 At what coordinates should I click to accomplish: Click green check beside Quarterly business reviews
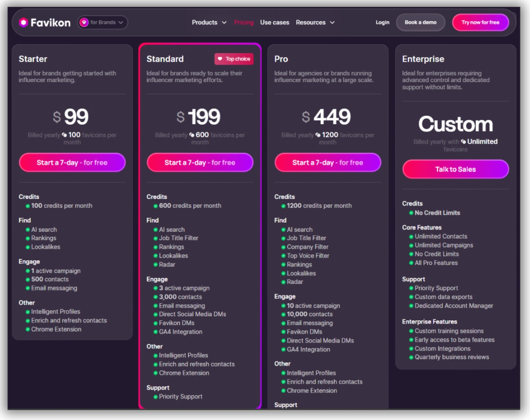click(x=411, y=358)
